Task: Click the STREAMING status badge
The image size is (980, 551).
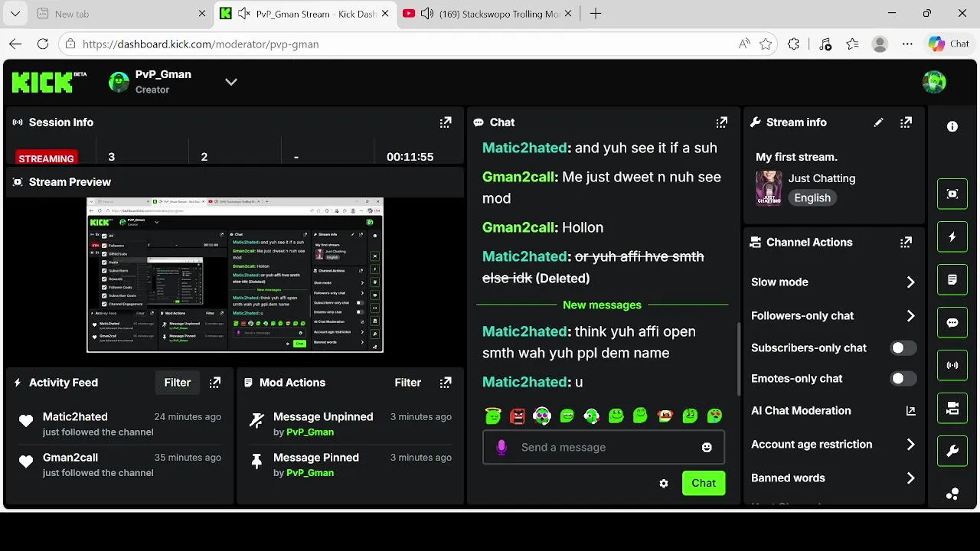Action: (46, 158)
